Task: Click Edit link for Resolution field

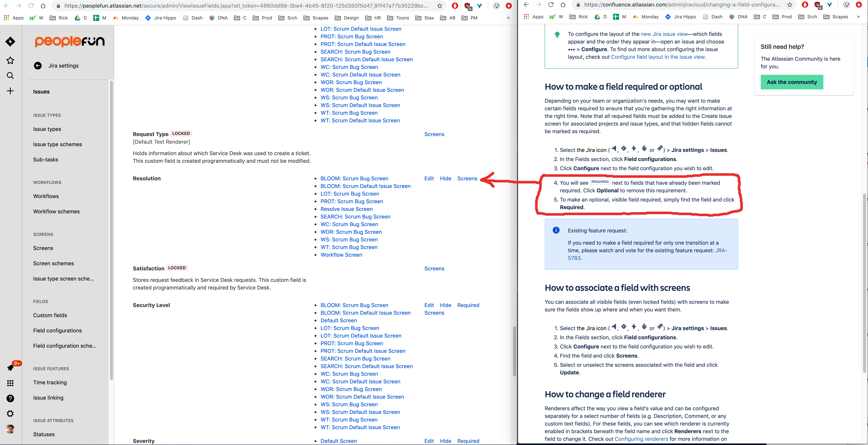Action: click(x=429, y=179)
